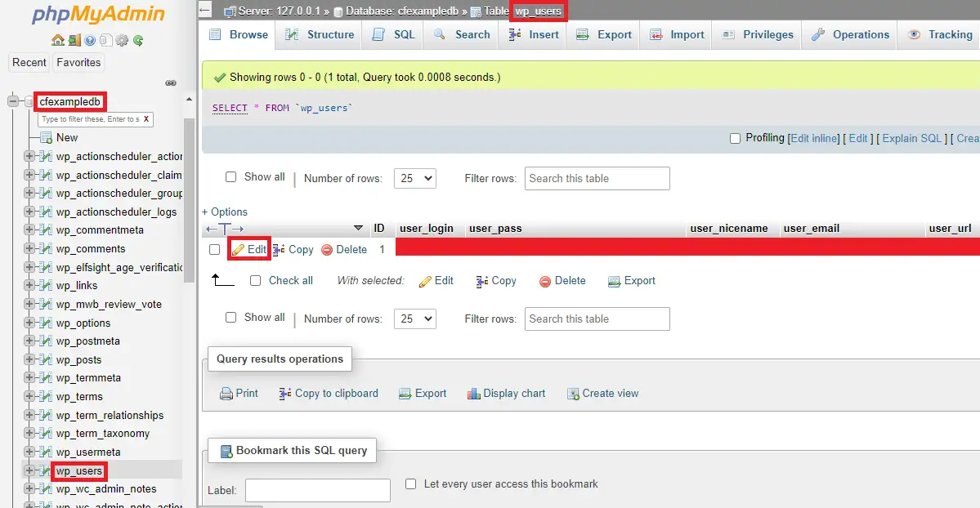Expand the + Options link
The height and width of the screenshot is (508, 980).
tap(225, 212)
